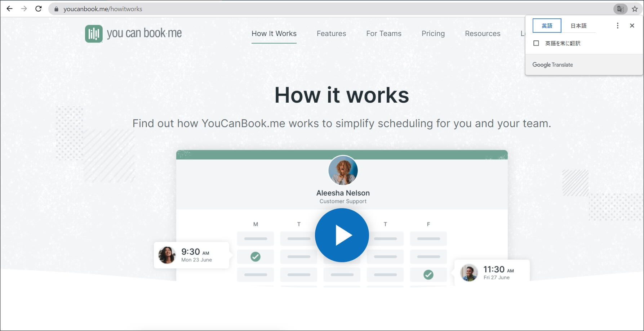The width and height of the screenshot is (644, 331).
Task: Enable always translate English checkbox
Action: pos(536,43)
